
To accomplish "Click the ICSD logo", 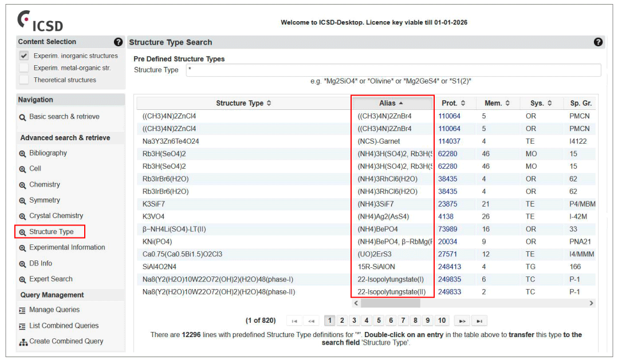I will tap(40, 21).
